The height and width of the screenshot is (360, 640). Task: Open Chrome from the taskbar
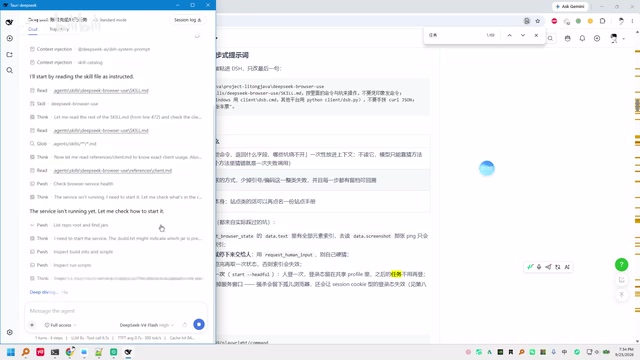coord(70,352)
